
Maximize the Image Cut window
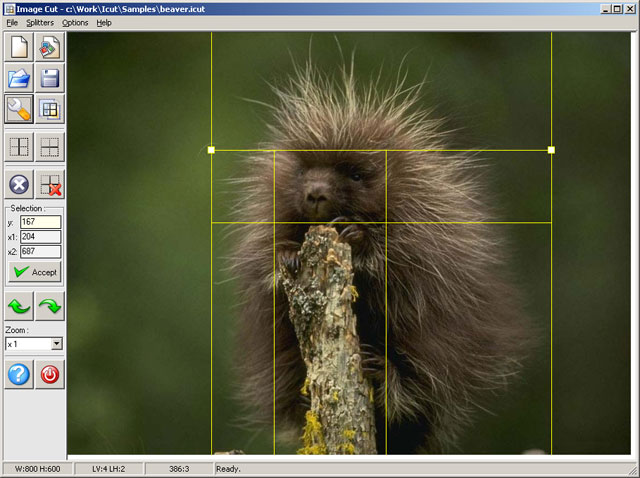[618, 9]
